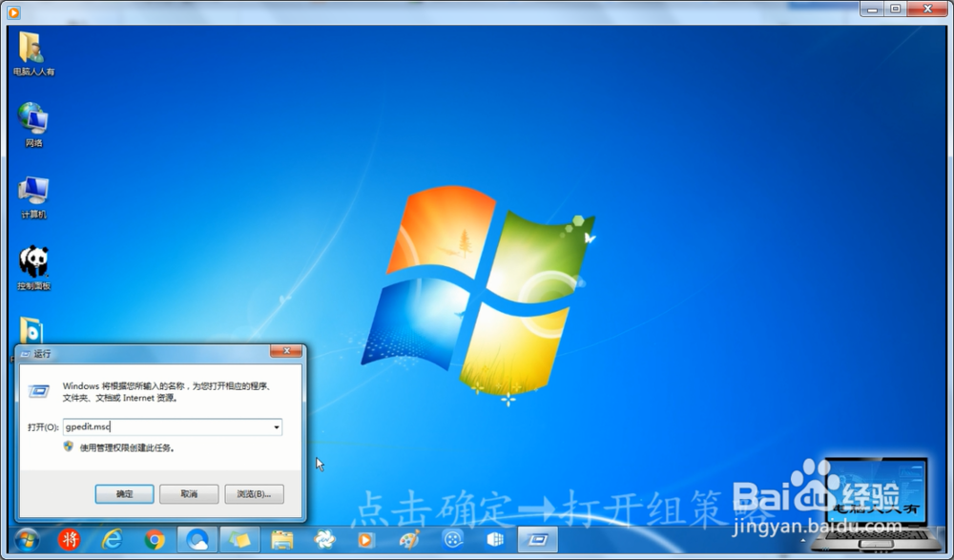Click the 确定 button in the Run dialog
The height and width of the screenshot is (560, 954).
point(124,493)
